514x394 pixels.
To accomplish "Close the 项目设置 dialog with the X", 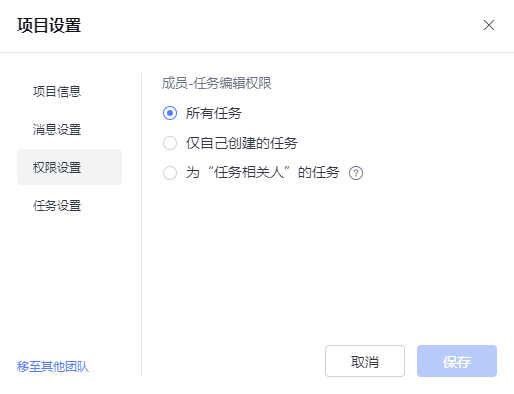I will [x=489, y=25].
